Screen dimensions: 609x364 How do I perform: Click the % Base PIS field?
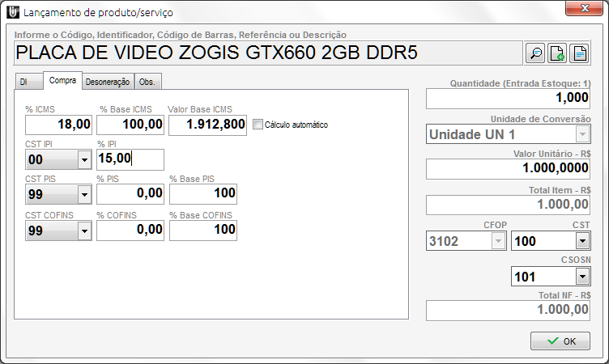pos(203,194)
